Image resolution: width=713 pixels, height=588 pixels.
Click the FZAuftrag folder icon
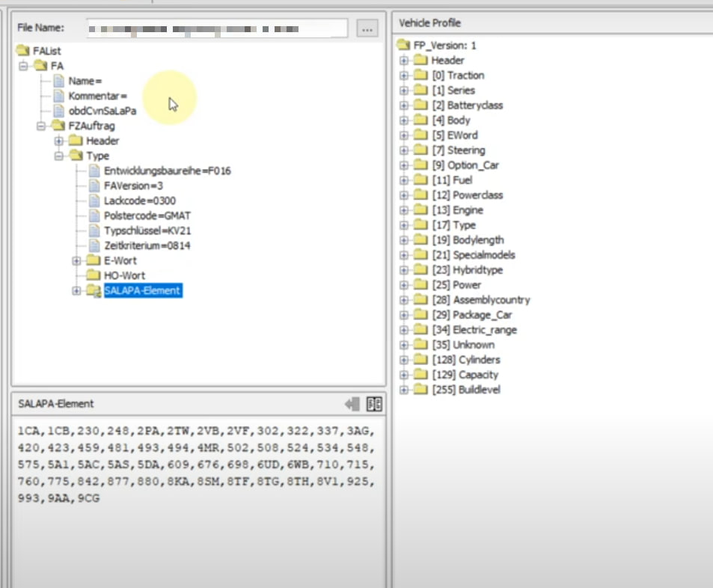coord(58,126)
